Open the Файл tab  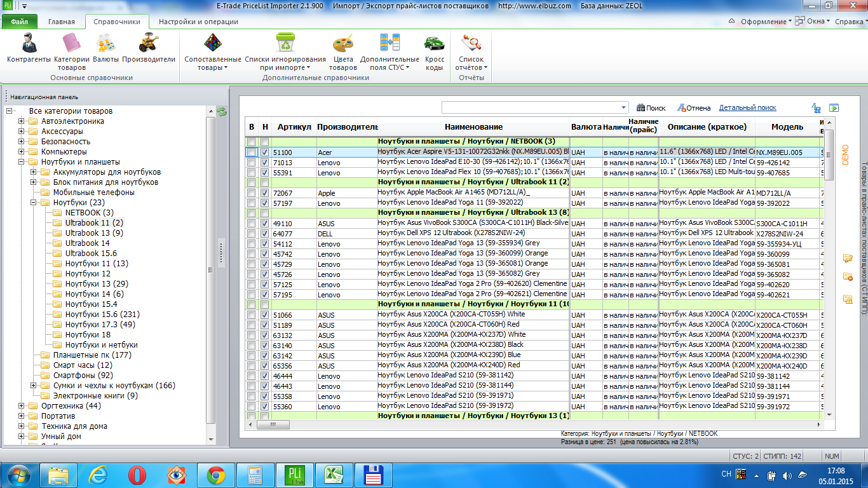coord(20,22)
